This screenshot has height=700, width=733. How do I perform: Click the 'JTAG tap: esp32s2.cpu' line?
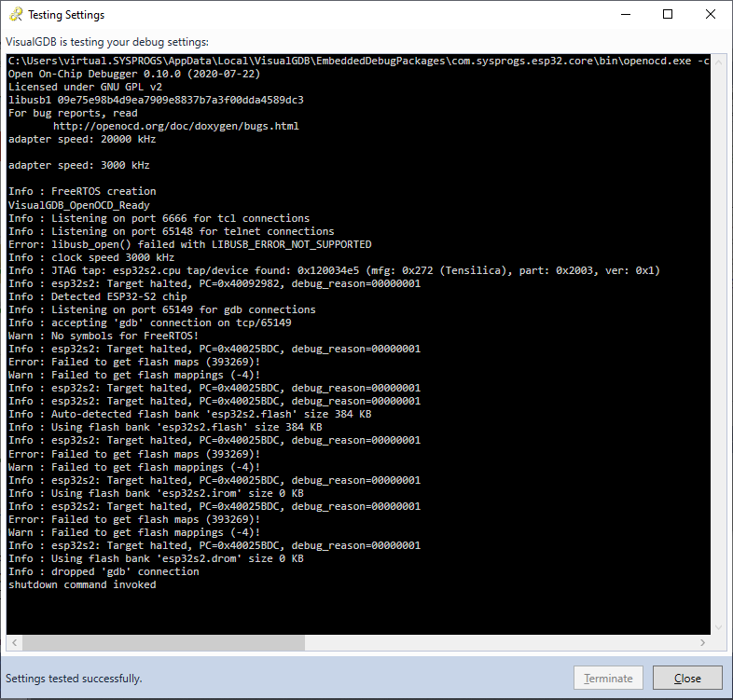(334, 270)
